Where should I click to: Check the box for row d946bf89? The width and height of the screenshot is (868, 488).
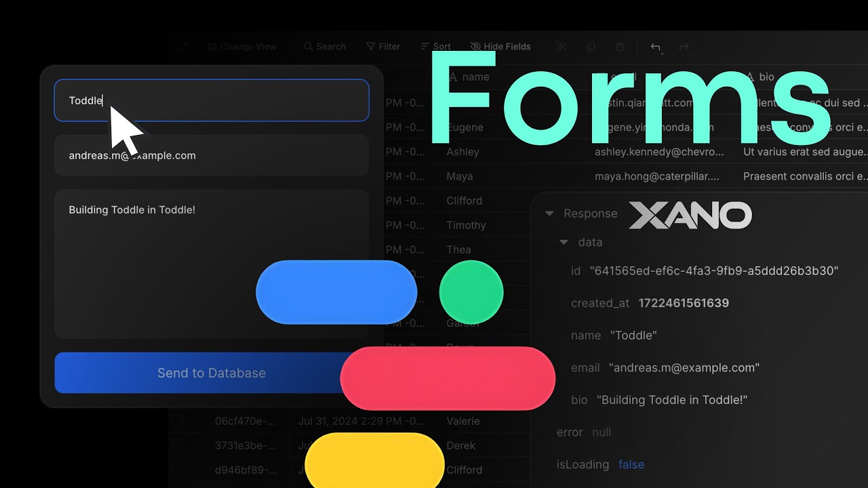(177, 470)
